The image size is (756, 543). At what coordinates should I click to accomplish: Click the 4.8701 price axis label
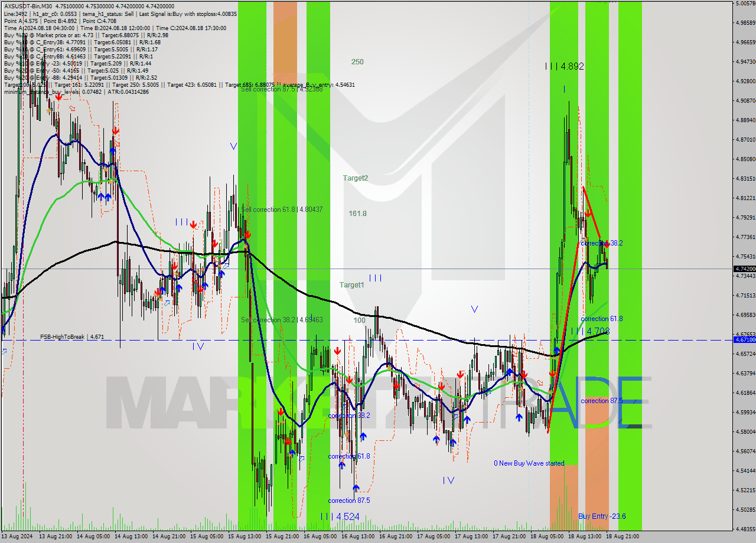coord(745,140)
